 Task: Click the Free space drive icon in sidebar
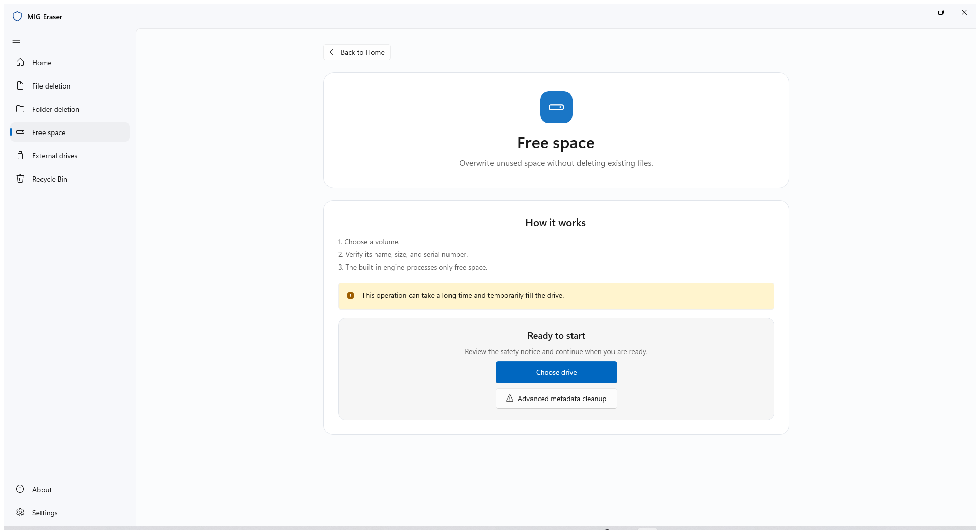[20, 132]
